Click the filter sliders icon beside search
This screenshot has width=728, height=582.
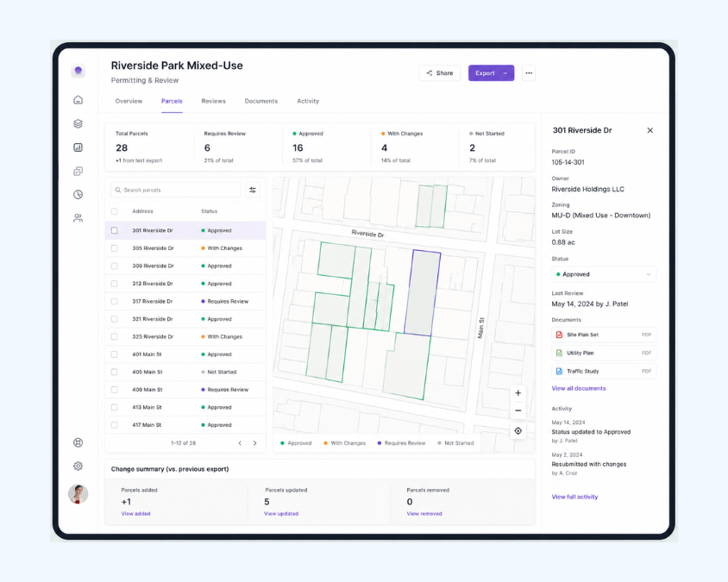[x=253, y=190]
